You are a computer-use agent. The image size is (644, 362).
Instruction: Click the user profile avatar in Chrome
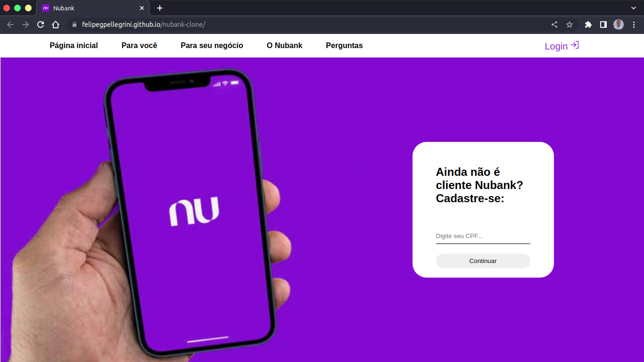(619, 25)
